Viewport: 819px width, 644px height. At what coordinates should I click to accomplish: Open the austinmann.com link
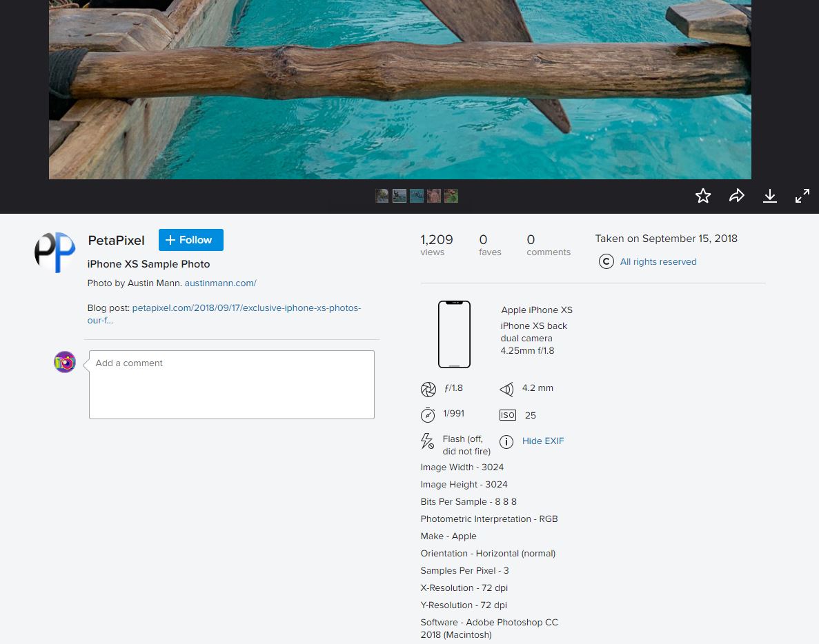220,283
